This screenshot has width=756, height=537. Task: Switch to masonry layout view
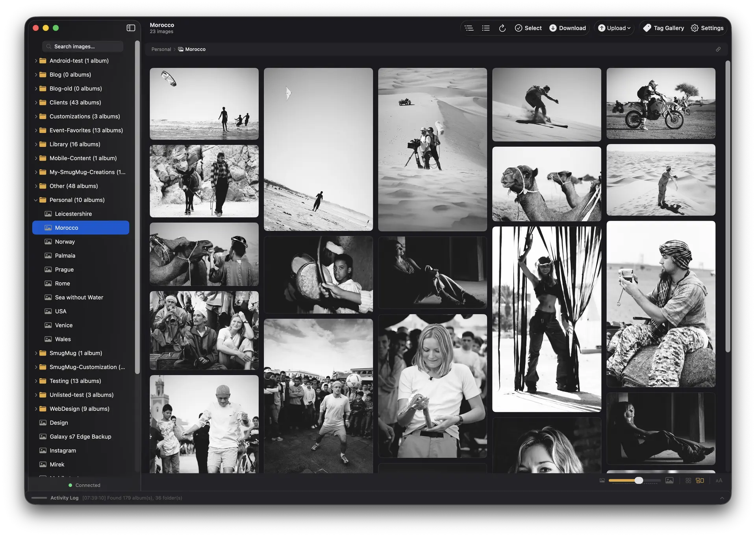700,480
